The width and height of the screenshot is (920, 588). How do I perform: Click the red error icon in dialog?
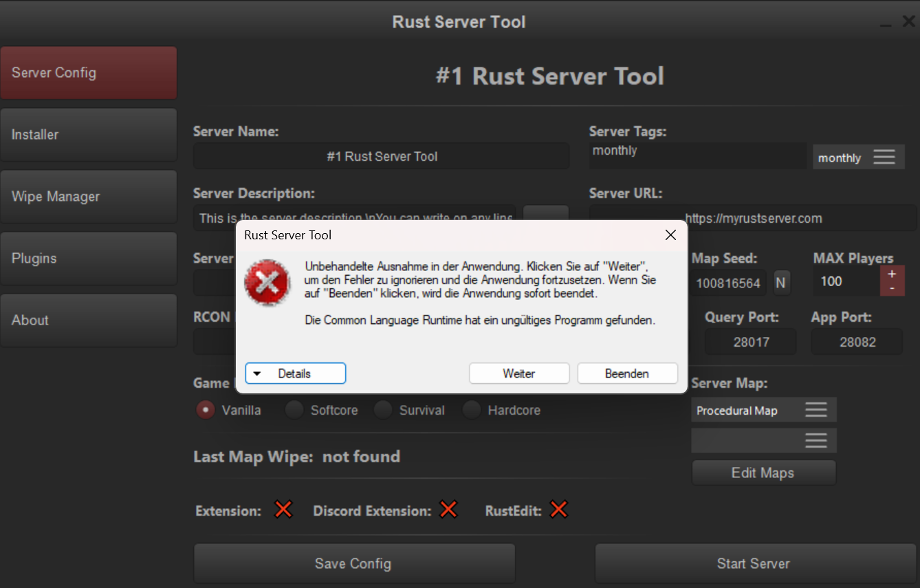coord(267,283)
